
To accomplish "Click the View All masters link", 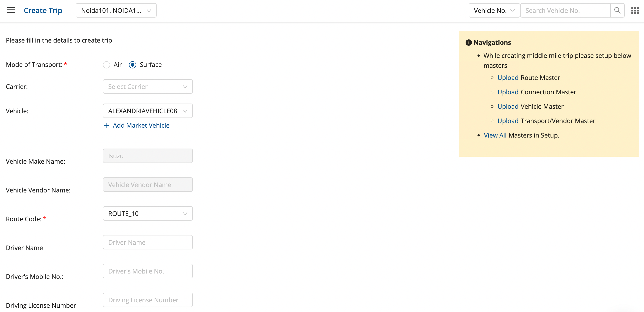I will click(495, 135).
